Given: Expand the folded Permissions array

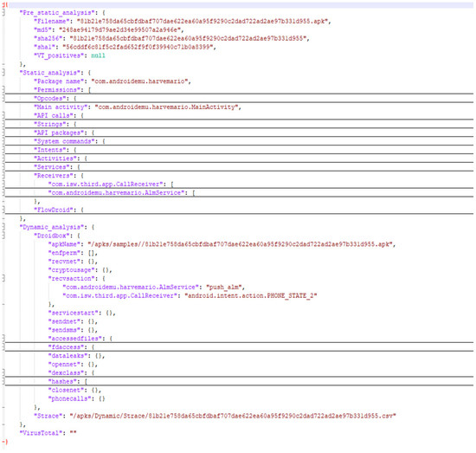Looking at the screenshot, I should click(x=3, y=89).
